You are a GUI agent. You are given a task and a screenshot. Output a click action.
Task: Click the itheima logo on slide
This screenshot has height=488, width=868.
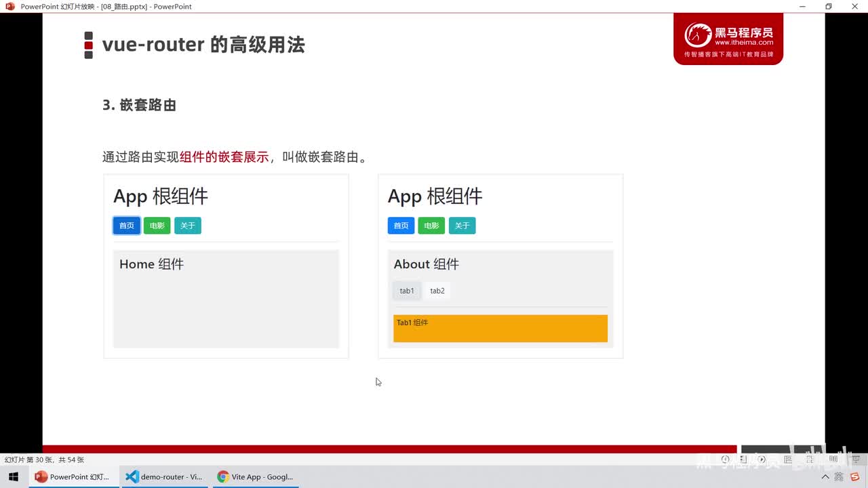pos(728,39)
